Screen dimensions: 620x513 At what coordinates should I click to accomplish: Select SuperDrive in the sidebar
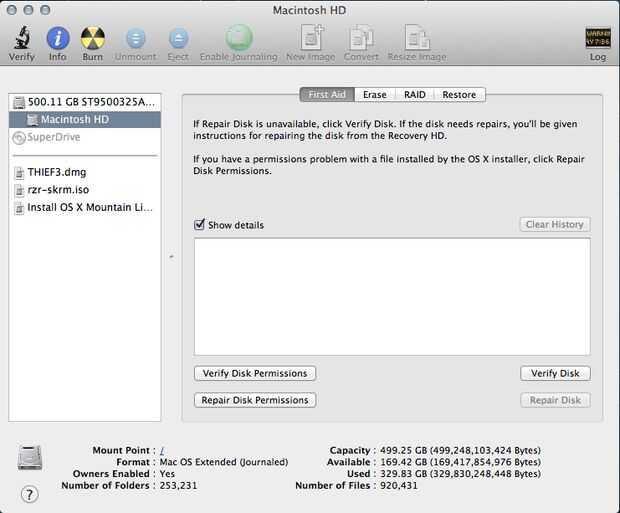tap(85, 137)
